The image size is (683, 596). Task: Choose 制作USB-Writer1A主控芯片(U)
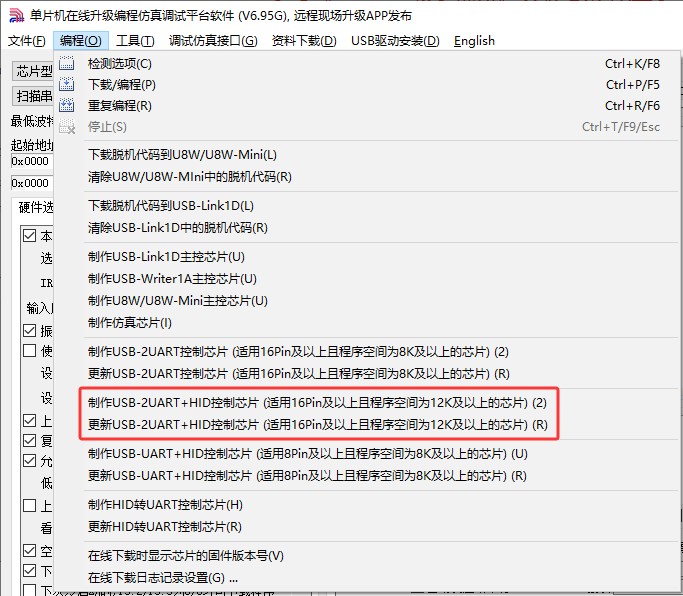pyautogui.click(x=368, y=279)
